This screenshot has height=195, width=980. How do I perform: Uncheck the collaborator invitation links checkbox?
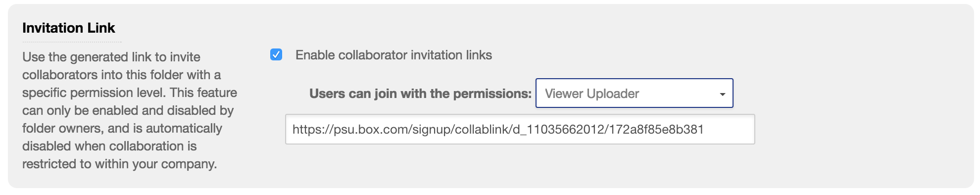(x=276, y=54)
